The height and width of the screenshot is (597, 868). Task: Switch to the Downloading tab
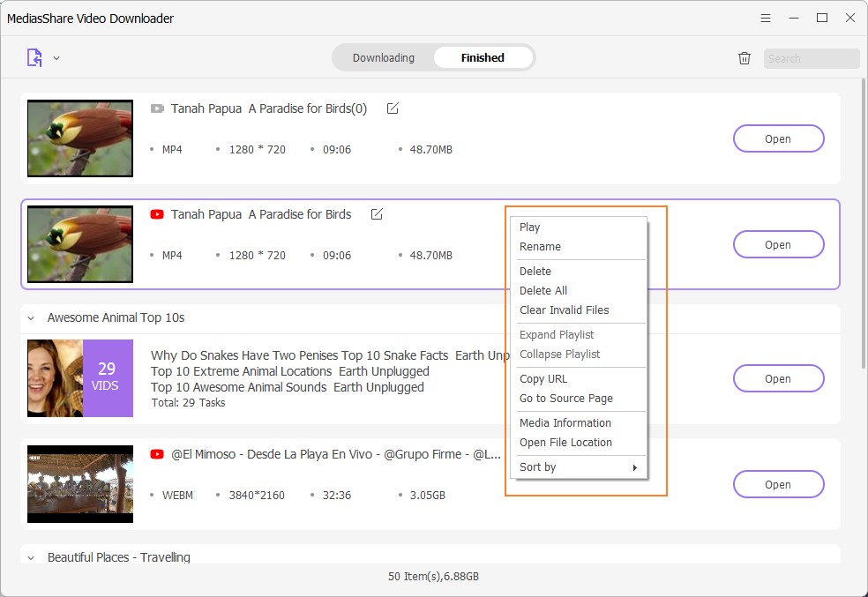tap(384, 58)
